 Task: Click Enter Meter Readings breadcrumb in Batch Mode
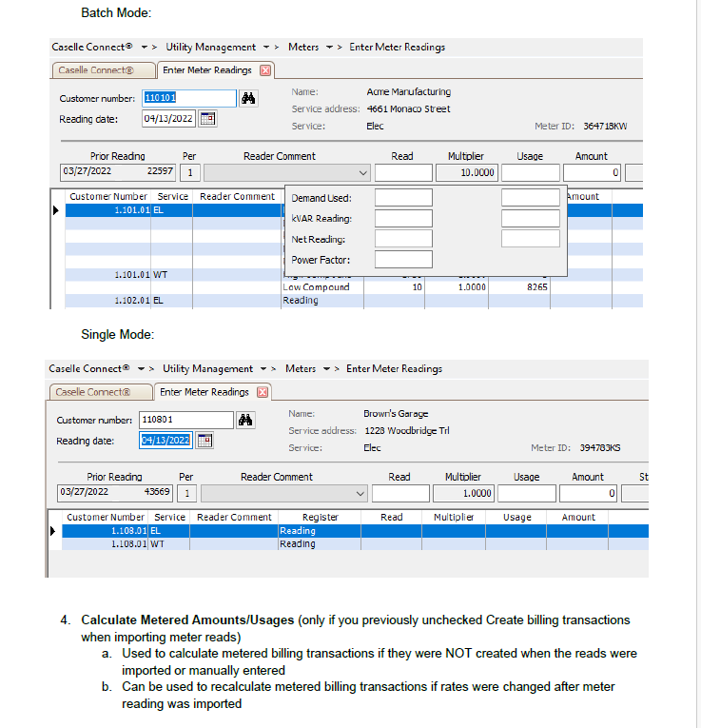(398, 48)
